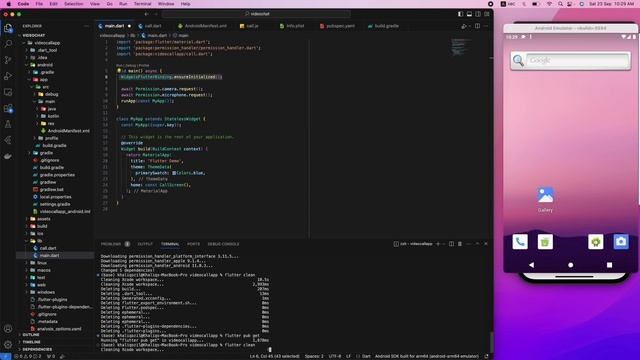Open the Explorer views and more actions menu
Viewport: 640px width, 360px height.
(86, 26)
